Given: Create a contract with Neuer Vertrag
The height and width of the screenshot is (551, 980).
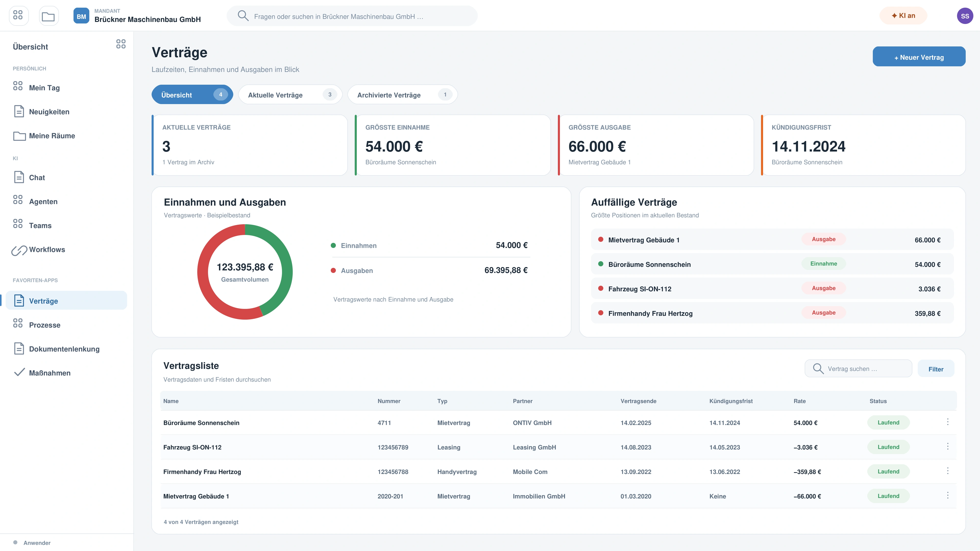Looking at the screenshot, I should pyautogui.click(x=919, y=57).
